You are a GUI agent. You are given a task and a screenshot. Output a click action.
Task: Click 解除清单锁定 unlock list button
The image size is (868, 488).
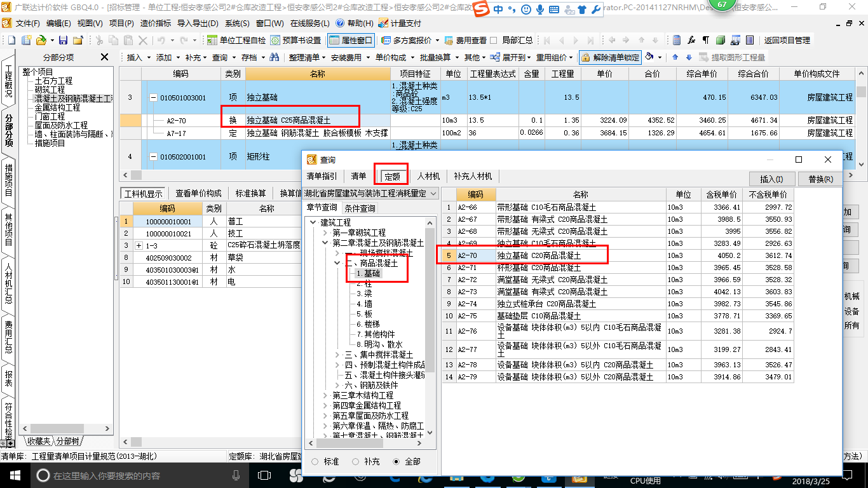pos(610,57)
